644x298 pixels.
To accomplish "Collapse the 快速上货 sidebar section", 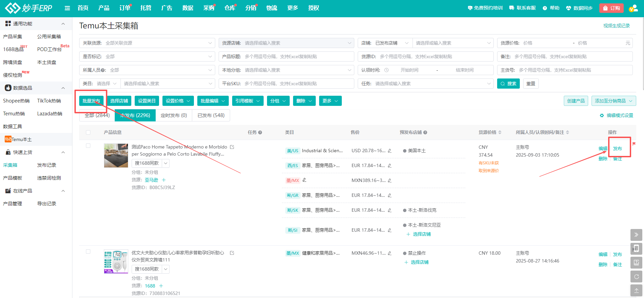I will [63, 153].
